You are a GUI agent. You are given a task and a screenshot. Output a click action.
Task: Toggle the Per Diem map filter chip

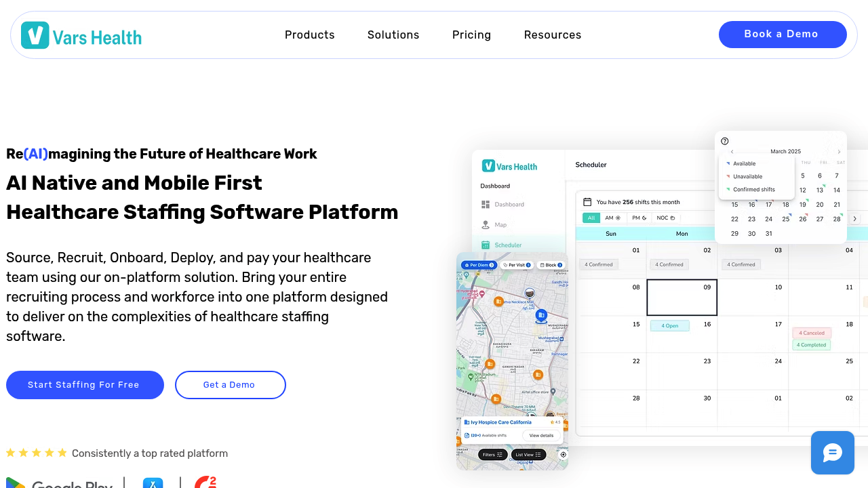click(479, 265)
